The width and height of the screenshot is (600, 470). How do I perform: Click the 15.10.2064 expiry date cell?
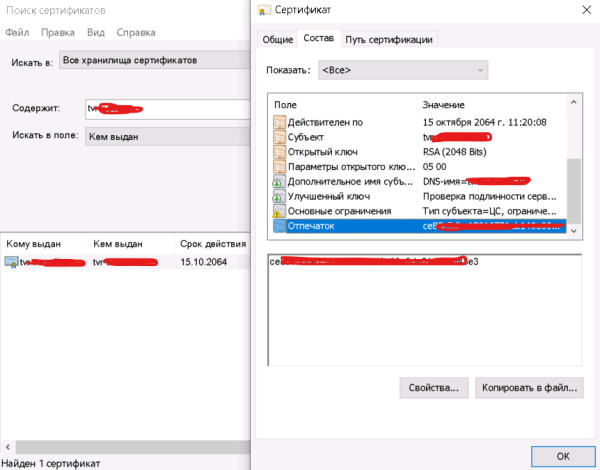[x=204, y=262]
